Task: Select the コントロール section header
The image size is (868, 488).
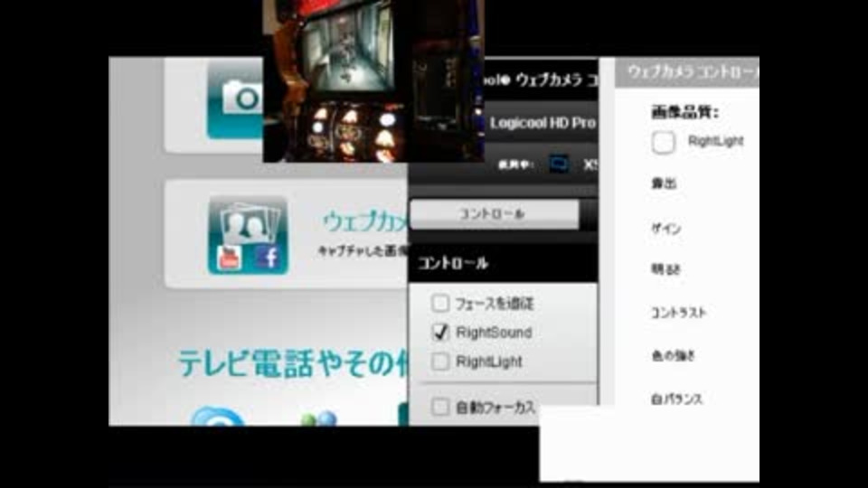Action: pos(453,263)
